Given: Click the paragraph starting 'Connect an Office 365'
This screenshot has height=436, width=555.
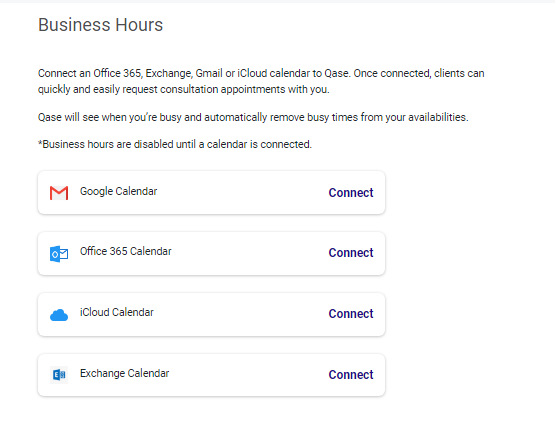Looking at the screenshot, I should [261, 81].
